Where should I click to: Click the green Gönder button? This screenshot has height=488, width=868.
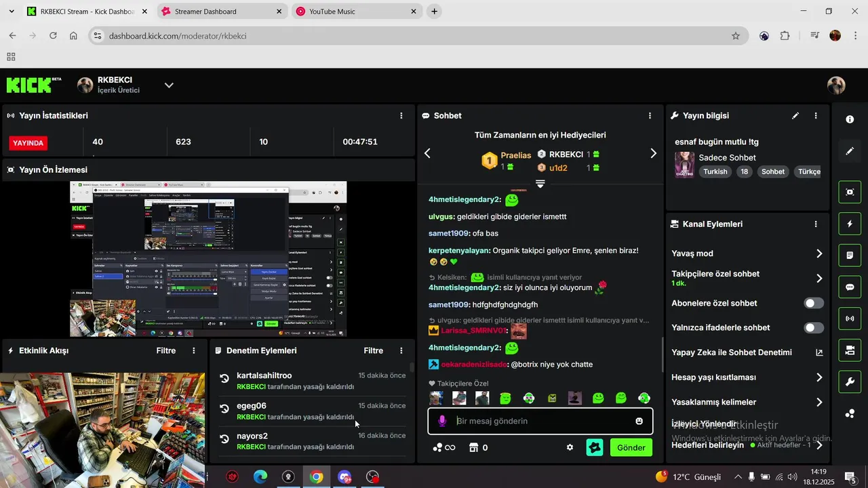pos(631,448)
